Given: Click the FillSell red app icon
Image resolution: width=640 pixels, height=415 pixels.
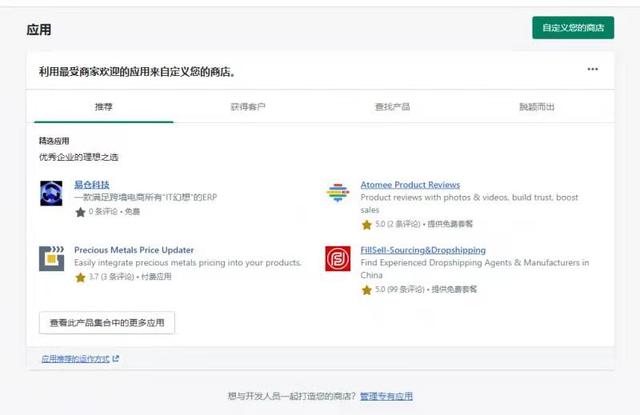Looking at the screenshot, I should (x=338, y=258).
